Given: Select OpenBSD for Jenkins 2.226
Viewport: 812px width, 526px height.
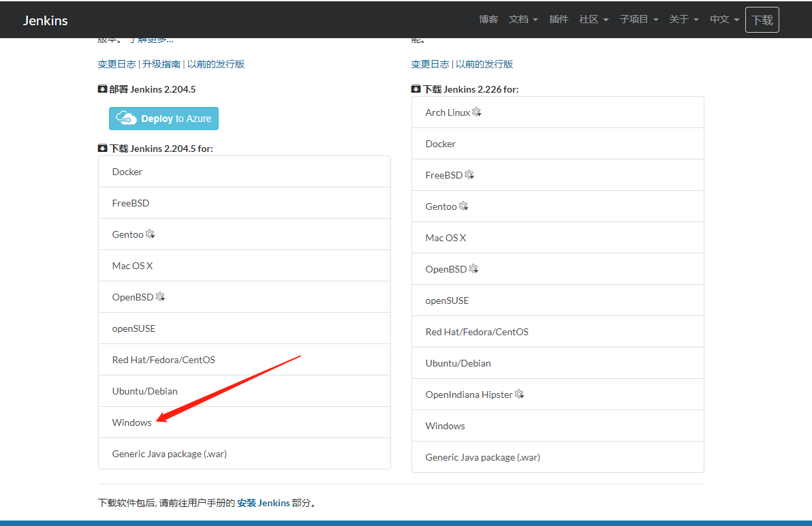Looking at the screenshot, I should (x=558, y=269).
